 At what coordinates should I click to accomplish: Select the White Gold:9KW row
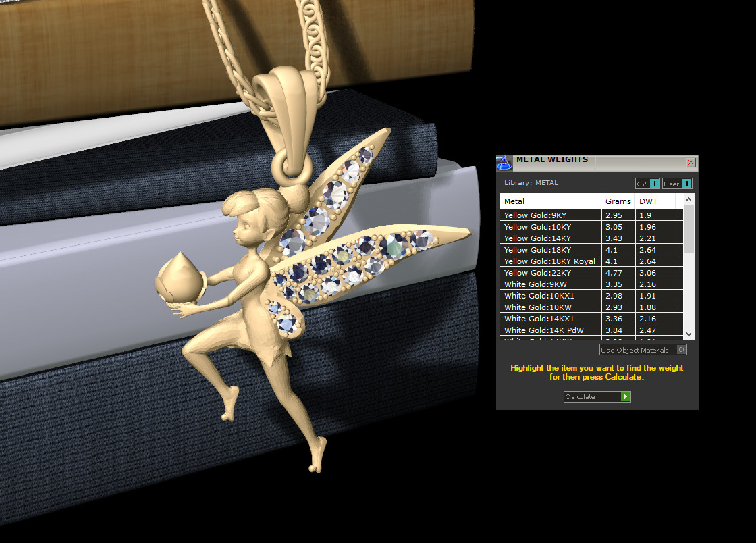(x=591, y=284)
